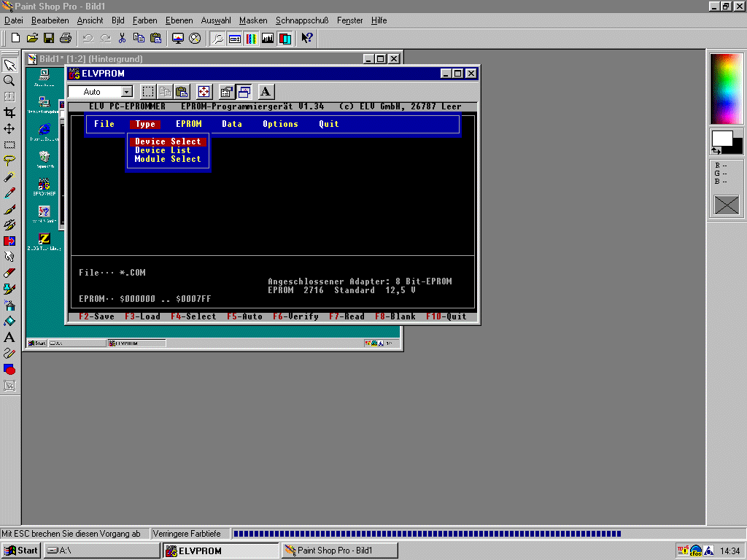Screen dimensions: 747x560
Task: Create a new image in Paint Shop Pro
Action: (x=15, y=38)
